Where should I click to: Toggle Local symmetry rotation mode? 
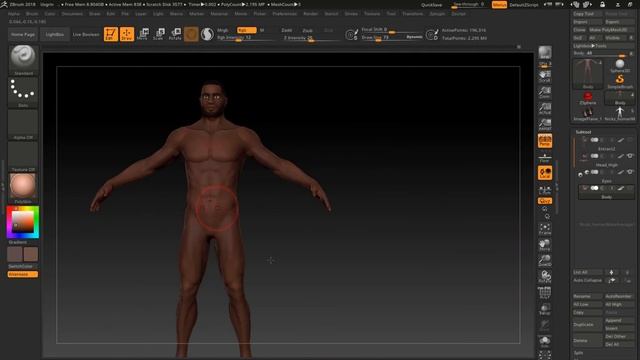tap(545, 173)
